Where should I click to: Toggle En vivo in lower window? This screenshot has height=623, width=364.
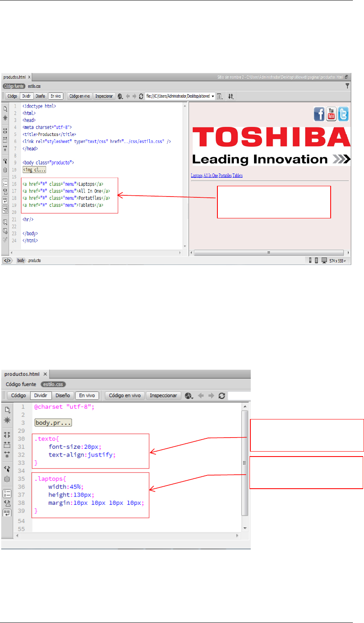pyautogui.click(x=87, y=396)
